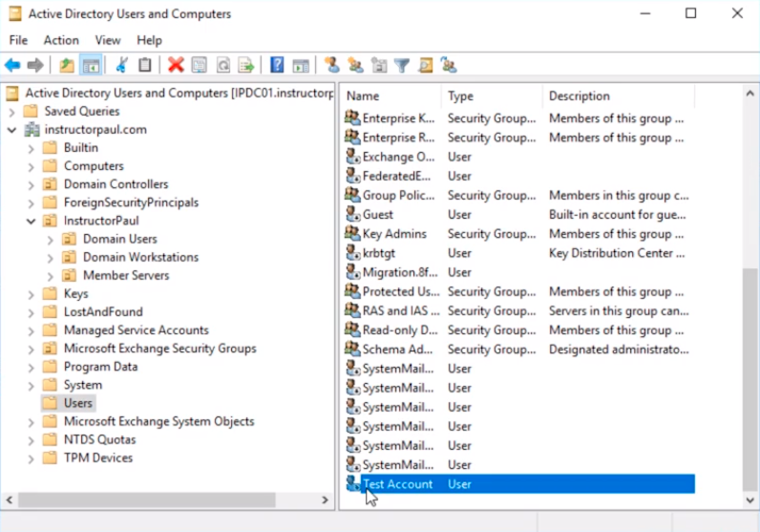The height and width of the screenshot is (532, 760).
Task: Click the list pane scroll-up arrow
Action: click(x=749, y=94)
